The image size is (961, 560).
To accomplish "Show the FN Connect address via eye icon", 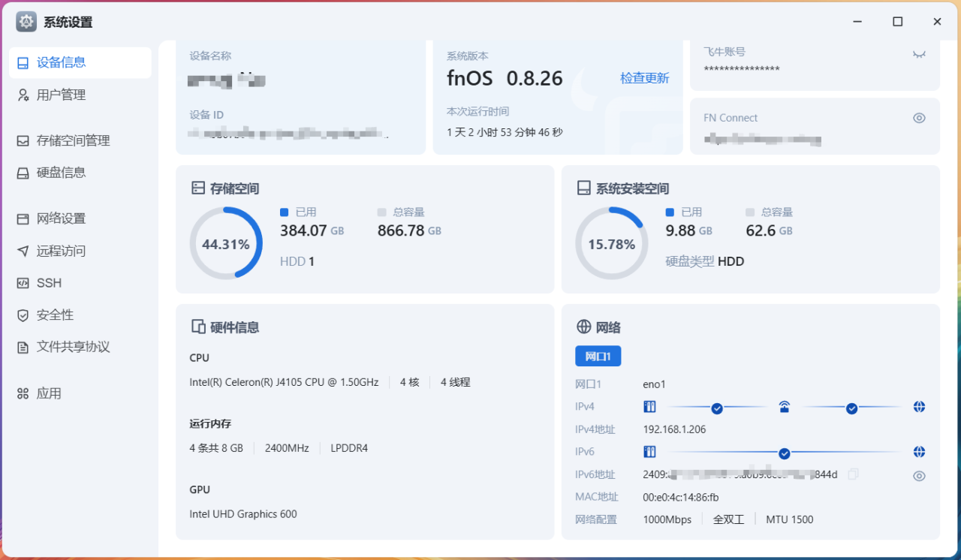I will pyautogui.click(x=919, y=118).
